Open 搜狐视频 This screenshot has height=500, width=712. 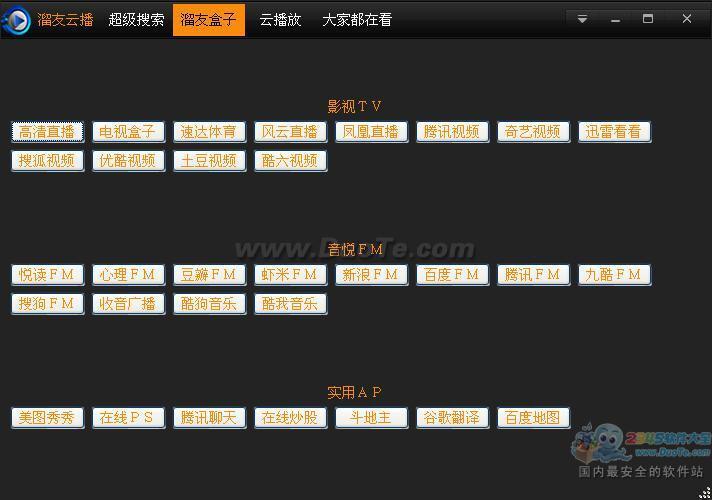click(x=47, y=161)
